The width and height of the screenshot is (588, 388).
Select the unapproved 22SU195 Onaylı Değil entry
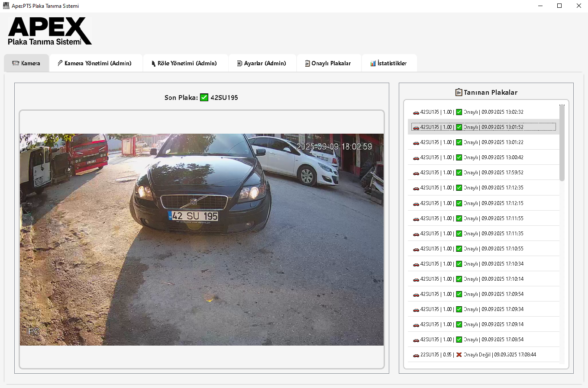pyautogui.click(x=483, y=354)
